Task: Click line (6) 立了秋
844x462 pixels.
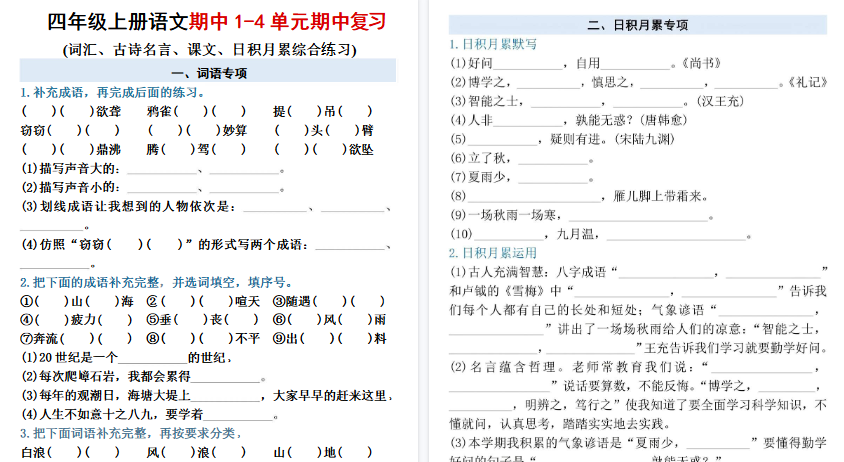Action: pyautogui.click(x=523, y=158)
